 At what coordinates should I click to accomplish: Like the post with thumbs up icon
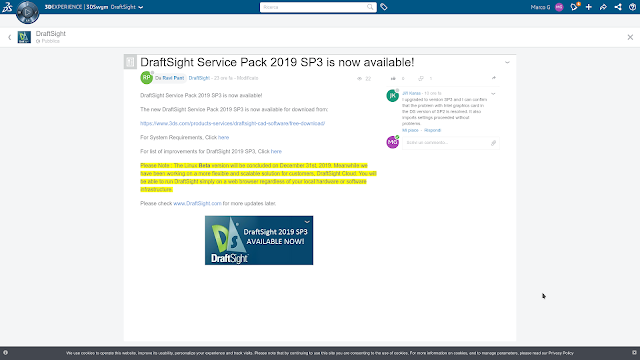[x=393, y=78]
